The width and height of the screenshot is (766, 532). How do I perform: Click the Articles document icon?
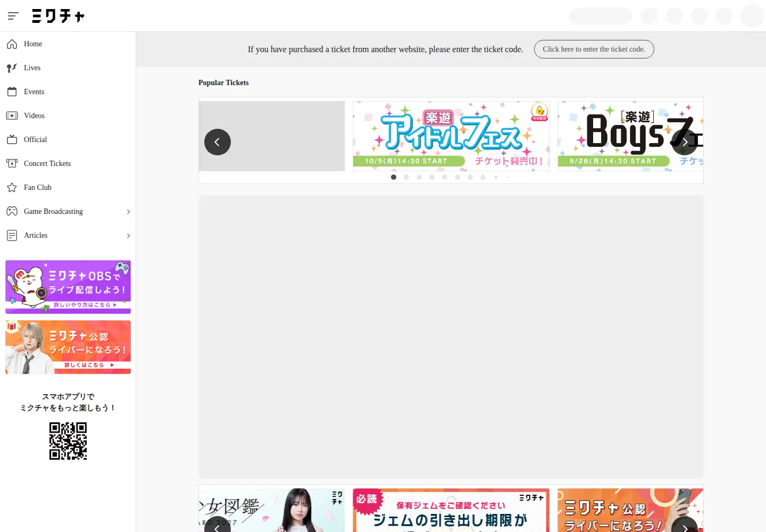[x=12, y=236]
